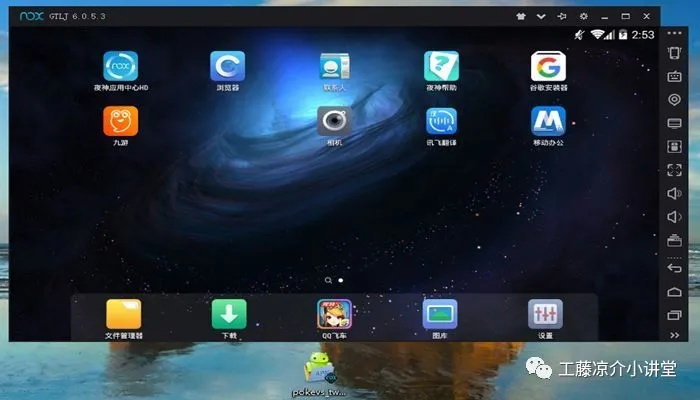Raise volume with sidebar volume up icon
700x400 pixels.
(x=674, y=193)
